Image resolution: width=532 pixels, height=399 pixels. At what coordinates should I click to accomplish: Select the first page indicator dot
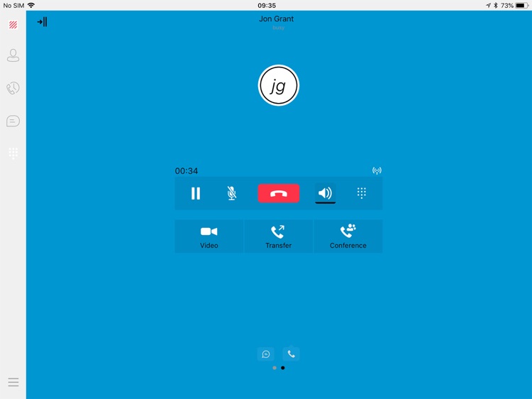click(x=275, y=368)
